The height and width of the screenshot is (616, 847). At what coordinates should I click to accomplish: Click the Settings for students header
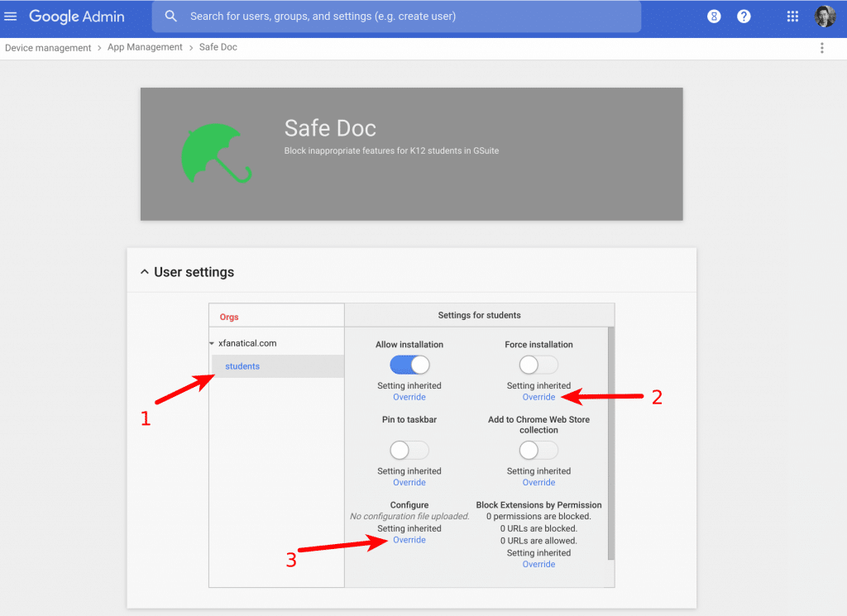(x=479, y=315)
